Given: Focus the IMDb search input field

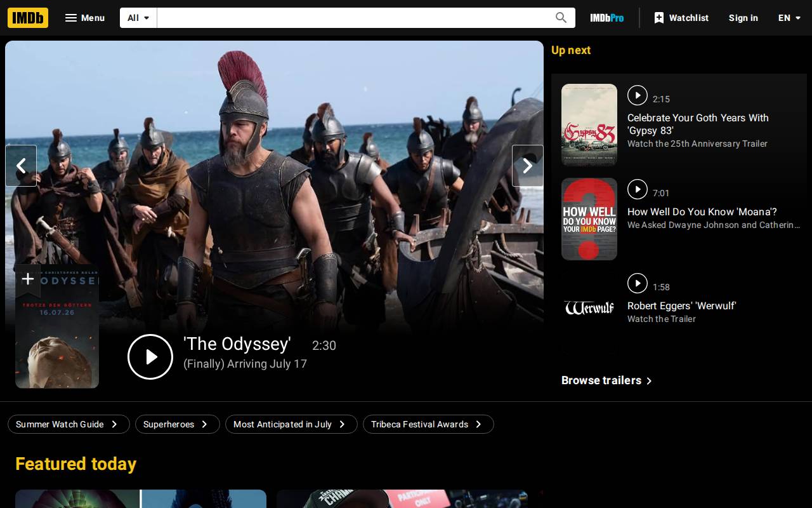Looking at the screenshot, I should (x=352, y=18).
